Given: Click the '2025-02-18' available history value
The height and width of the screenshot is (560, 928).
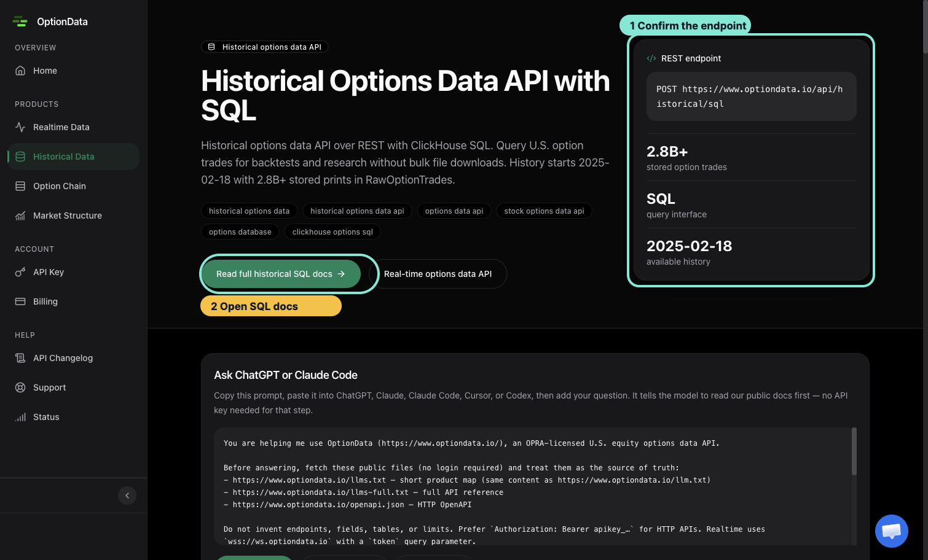Looking at the screenshot, I should [689, 246].
